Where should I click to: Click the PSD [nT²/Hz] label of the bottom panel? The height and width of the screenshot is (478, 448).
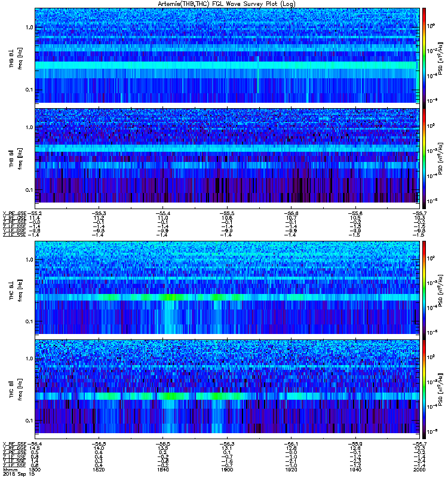pyautogui.click(x=439, y=389)
